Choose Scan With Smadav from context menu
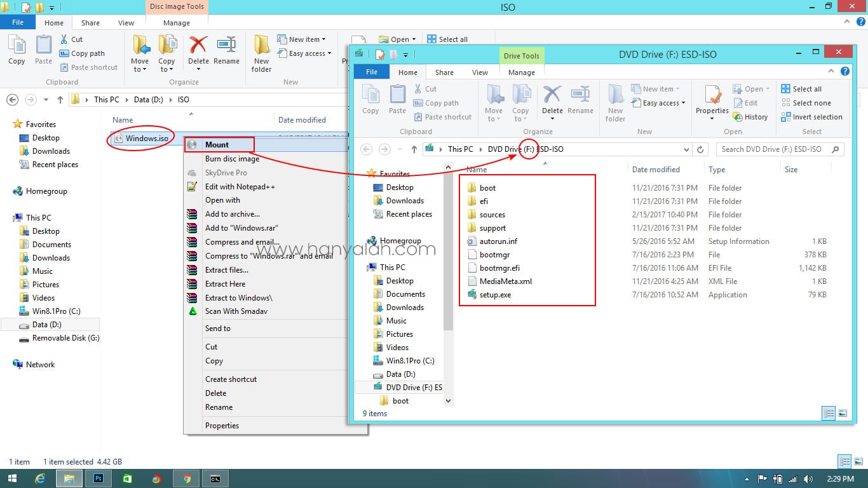The width and height of the screenshot is (868, 488). tap(236, 311)
